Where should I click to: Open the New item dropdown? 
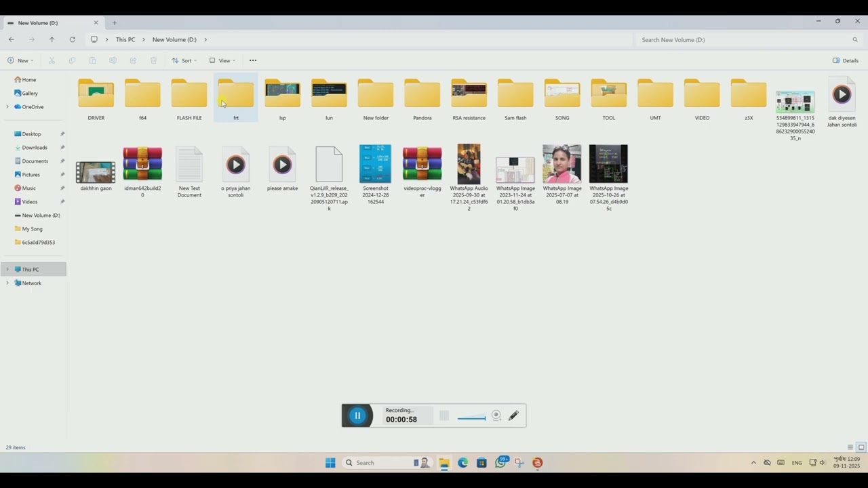[x=20, y=60]
